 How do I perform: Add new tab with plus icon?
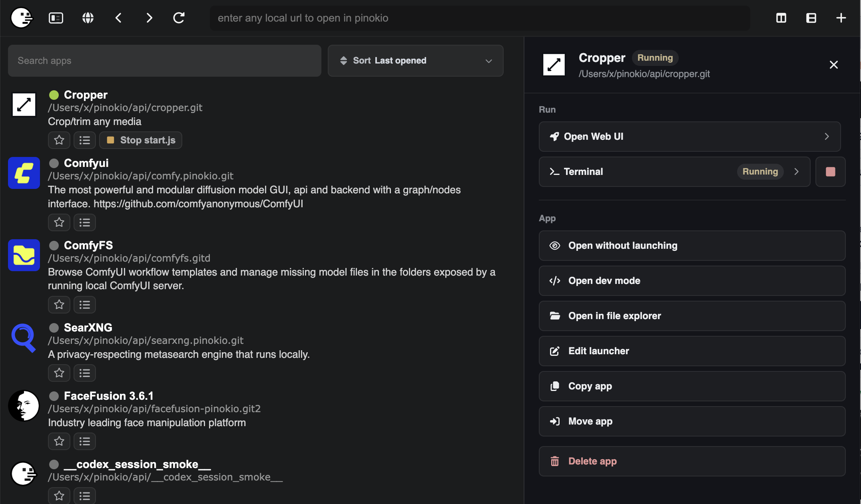tap(841, 18)
